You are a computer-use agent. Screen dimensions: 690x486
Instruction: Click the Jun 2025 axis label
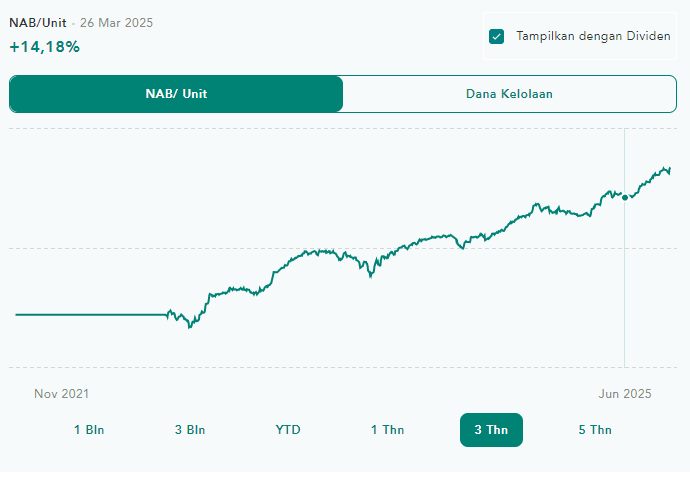[x=625, y=394]
